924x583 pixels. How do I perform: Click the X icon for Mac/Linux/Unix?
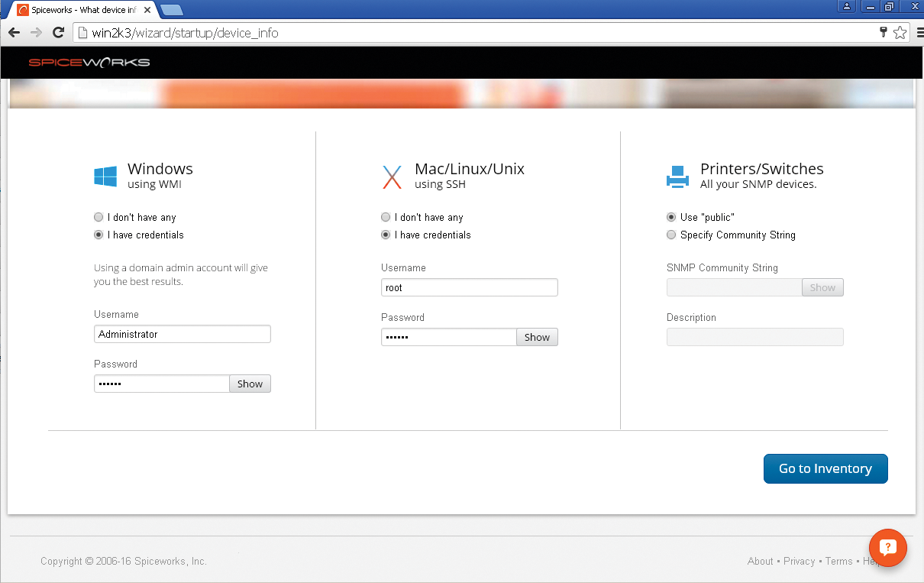pyautogui.click(x=392, y=177)
